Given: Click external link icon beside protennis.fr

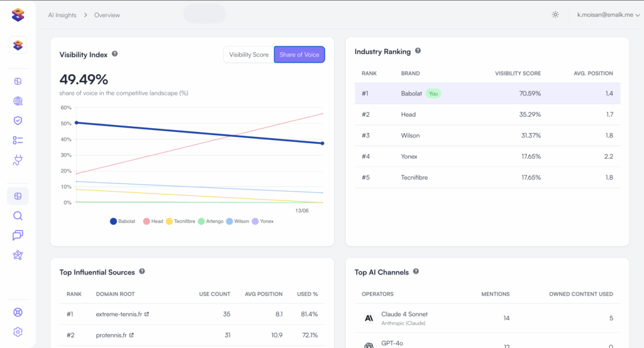Looking at the screenshot, I should click(131, 335).
